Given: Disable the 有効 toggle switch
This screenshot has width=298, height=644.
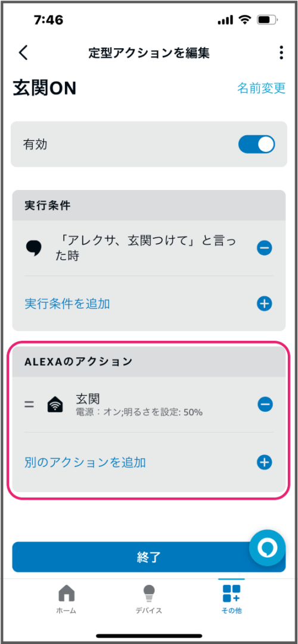Looking at the screenshot, I should pyautogui.click(x=256, y=145).
